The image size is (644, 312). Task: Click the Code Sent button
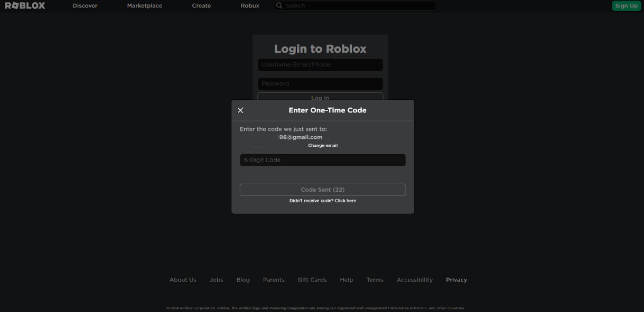coord(322,190)
